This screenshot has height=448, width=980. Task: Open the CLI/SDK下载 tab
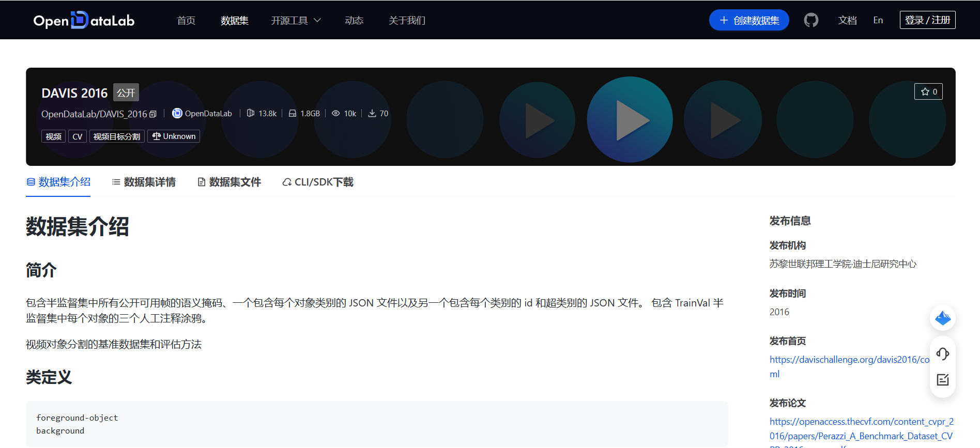318,182
